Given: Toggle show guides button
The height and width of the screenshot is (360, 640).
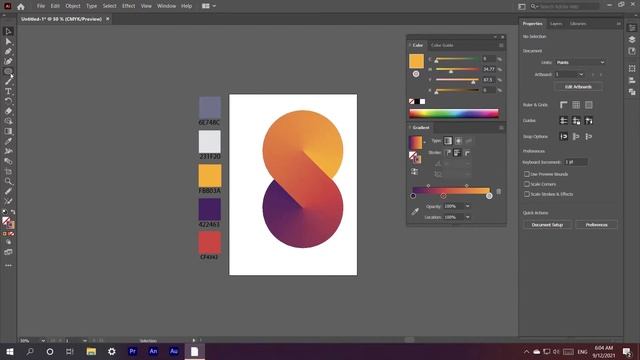Looking at the screenshot, I should click(563, 120).
